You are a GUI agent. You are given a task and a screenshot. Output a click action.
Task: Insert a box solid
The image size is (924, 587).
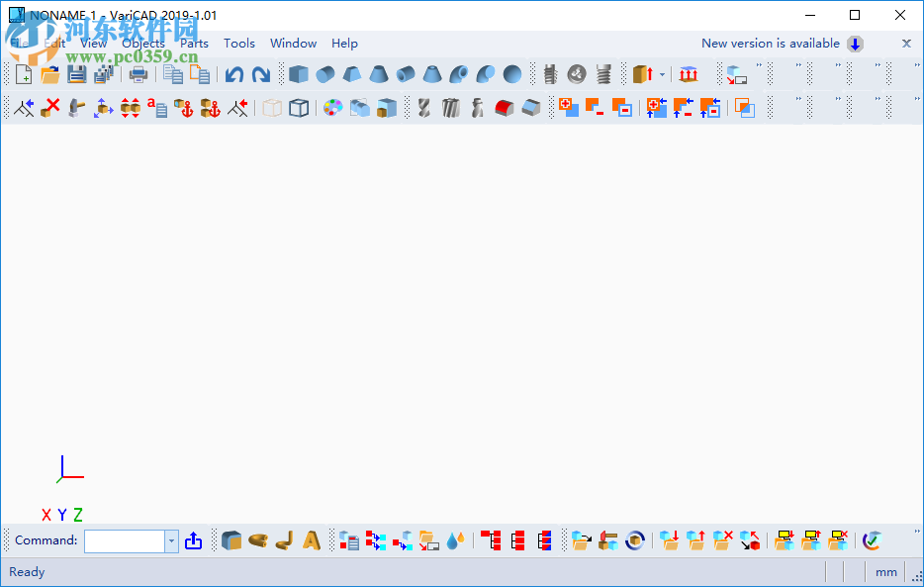[x=299, y=74]
